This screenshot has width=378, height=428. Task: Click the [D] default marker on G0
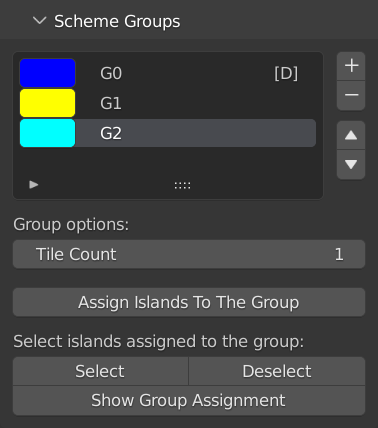click(286, 73)
